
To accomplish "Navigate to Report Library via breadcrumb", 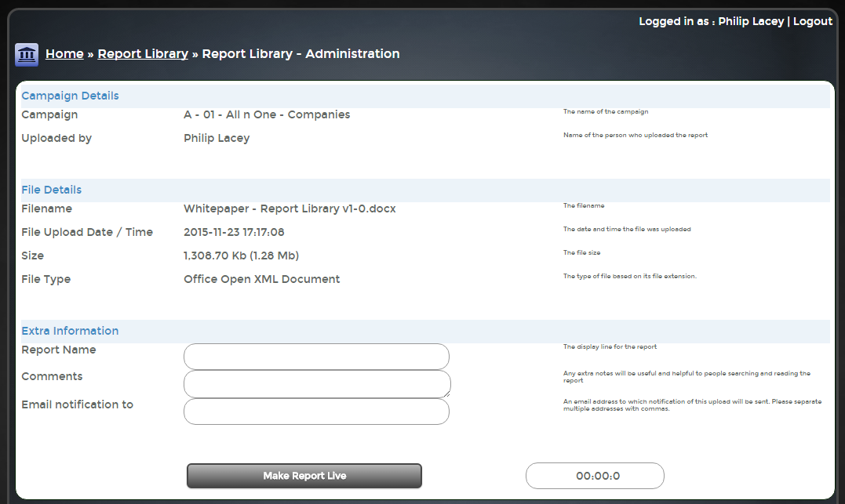I will [x=142, y=53].
